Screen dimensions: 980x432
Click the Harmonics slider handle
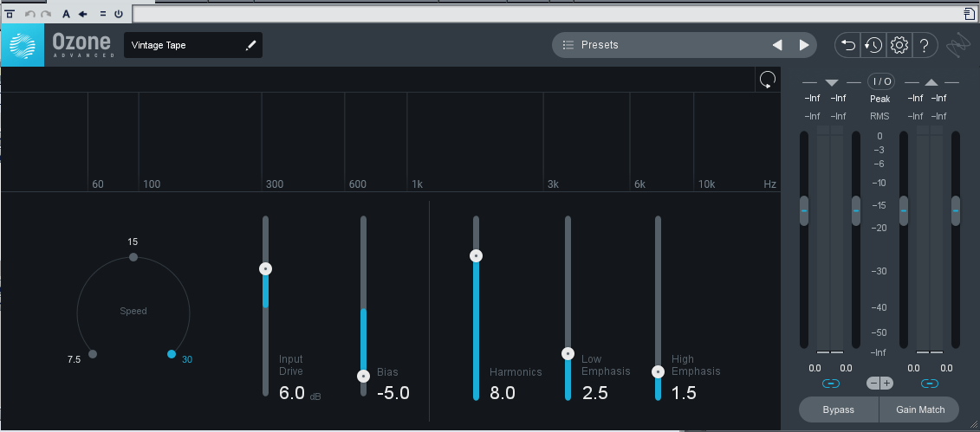pyautogui.click(x=476, y=256)
